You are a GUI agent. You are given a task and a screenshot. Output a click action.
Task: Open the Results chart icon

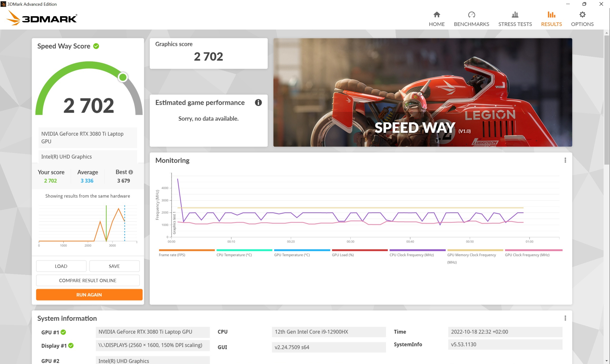click(x=551, y=15)
